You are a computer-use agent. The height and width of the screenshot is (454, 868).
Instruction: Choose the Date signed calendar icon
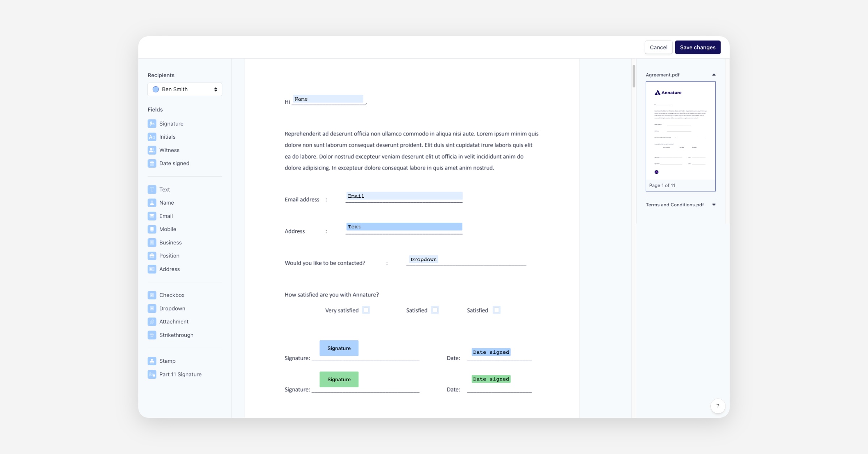coord(152,163)
